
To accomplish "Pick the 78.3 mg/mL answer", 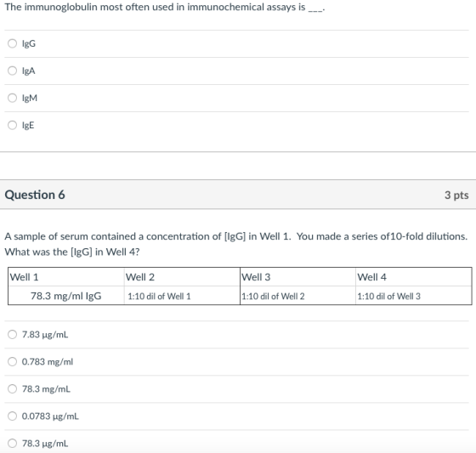I will [12, 389].
